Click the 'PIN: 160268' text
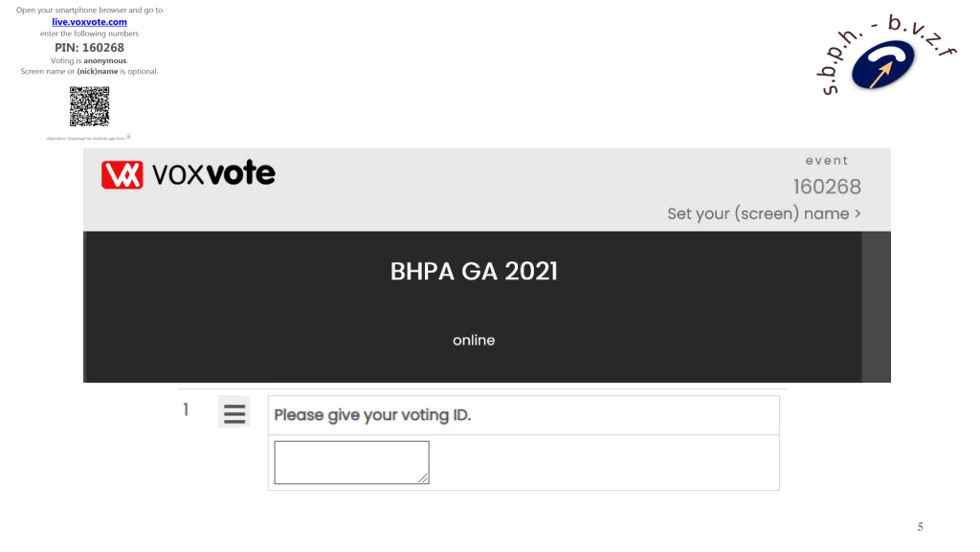The image size is (980, 552). pyautogui.click(x=89, y=47)
